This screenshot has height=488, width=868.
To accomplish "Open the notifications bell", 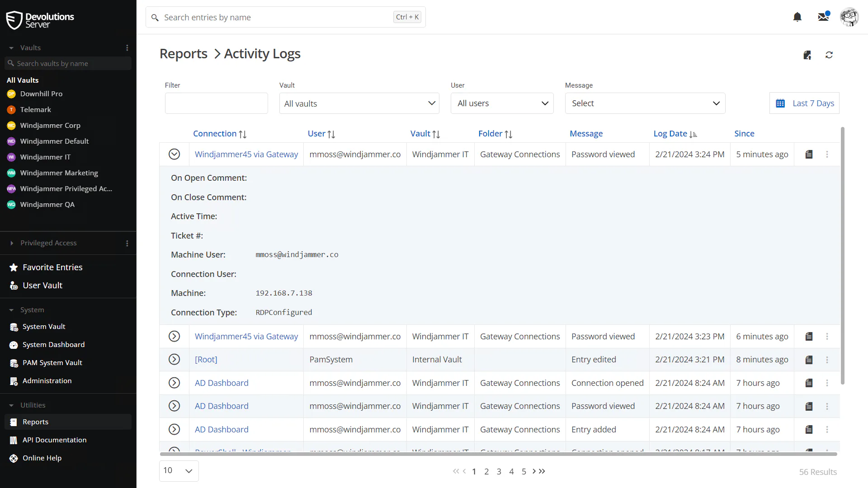I will coord(797,17).
